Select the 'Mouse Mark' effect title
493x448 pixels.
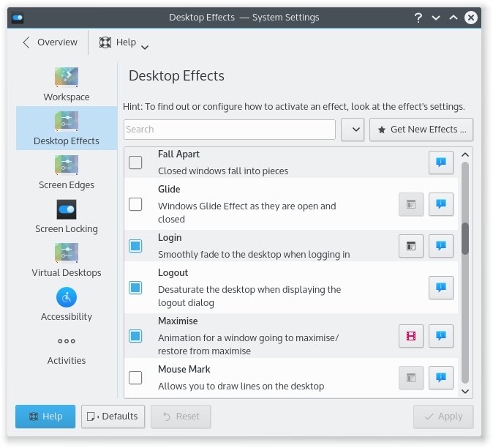[x=184, y=369]
